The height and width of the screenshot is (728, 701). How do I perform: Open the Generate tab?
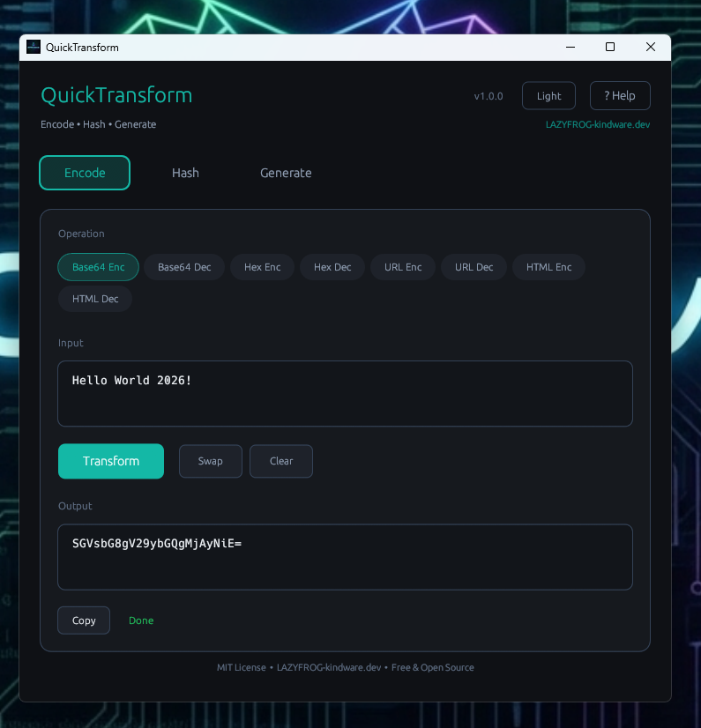(x=286, y=173)
